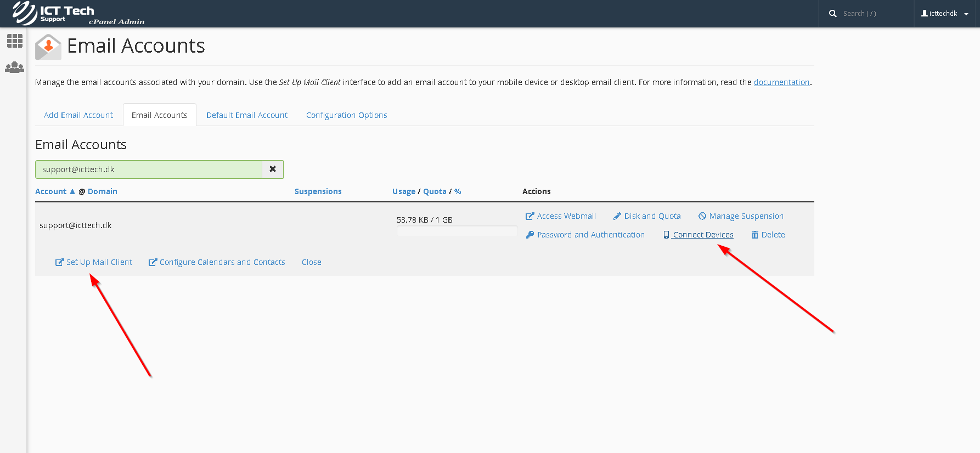
Task: Open the cPanel home grid icon
Action: 14,41
